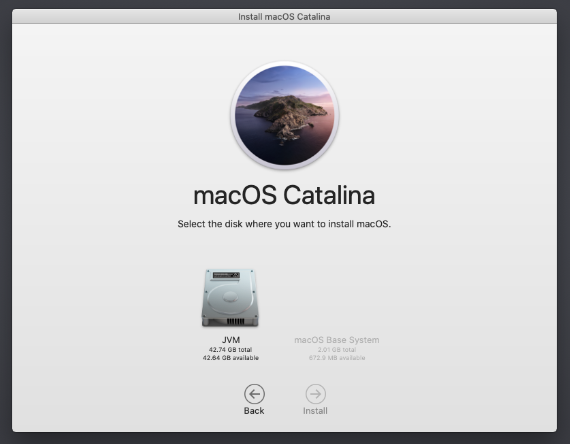
Task: Click the "42.74 GB total" text
Action: (x=230, y=349)
